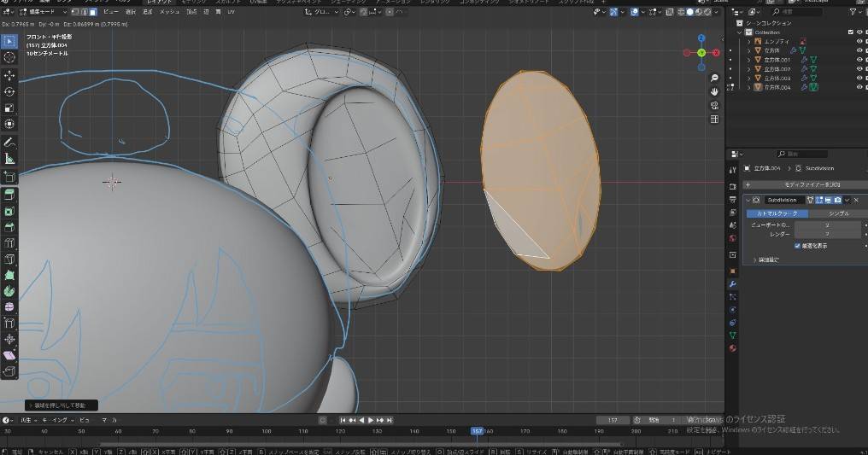
Task: Open the editing mode dropdown
Action: pyautogui.click(x=41, y=12)
